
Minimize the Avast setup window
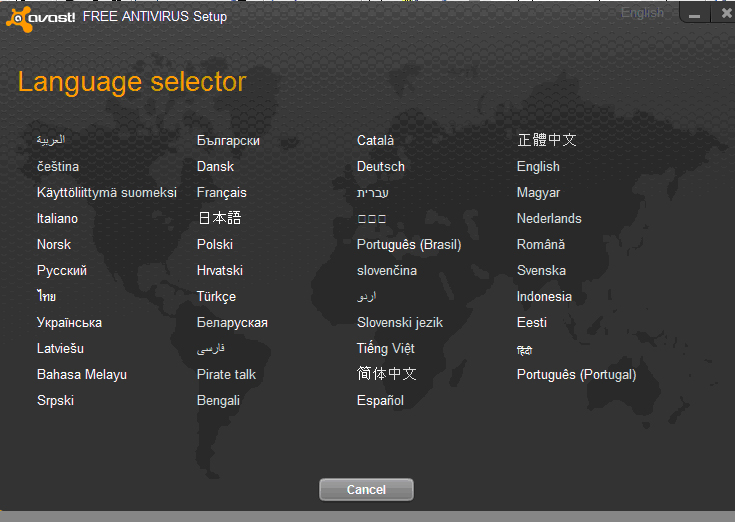pyautogui.click(x=695, y=14)
